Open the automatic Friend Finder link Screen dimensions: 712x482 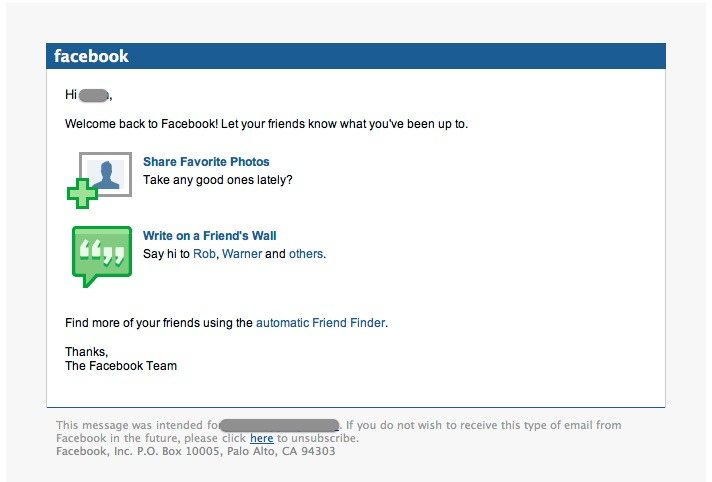(x=320, y=323)
